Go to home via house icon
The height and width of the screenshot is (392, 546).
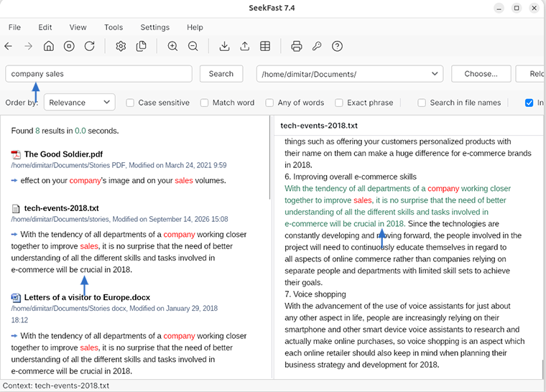click(x=49, y=46)
